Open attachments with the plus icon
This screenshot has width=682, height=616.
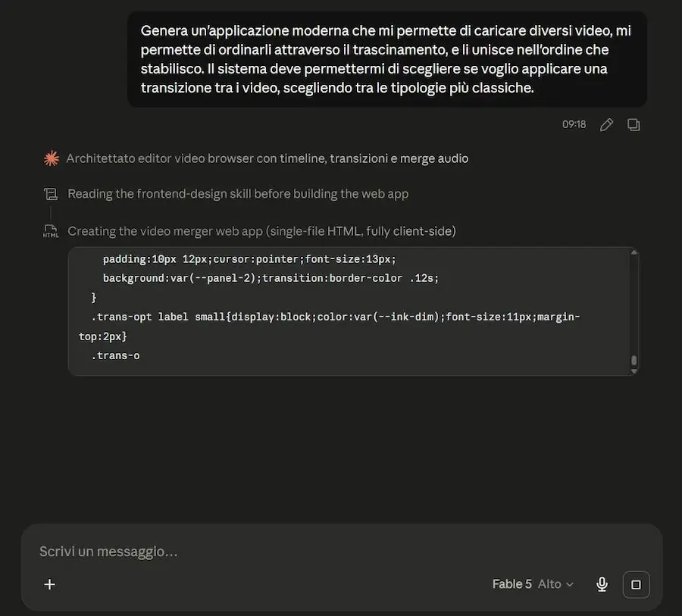click(49, 584)
